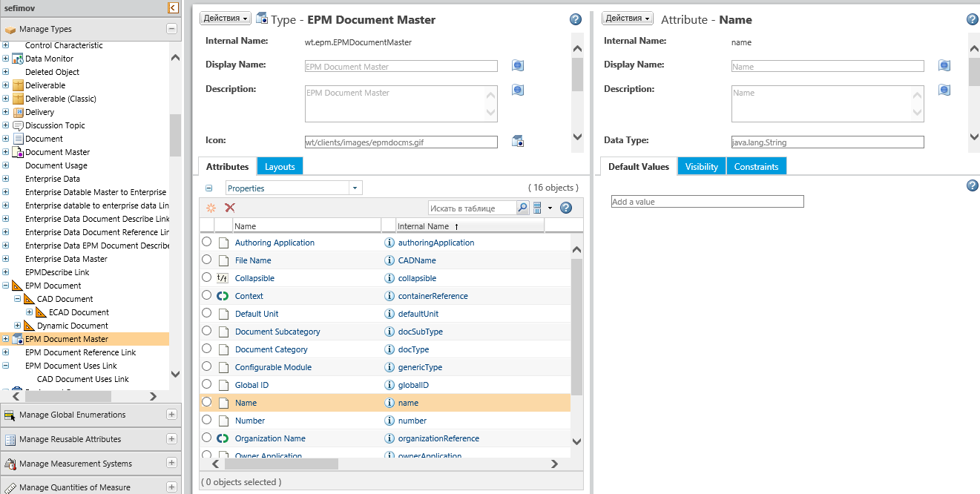Open the Действия menu in Type panel
Viewport: 980px width, 494px height.
(226, 19)
